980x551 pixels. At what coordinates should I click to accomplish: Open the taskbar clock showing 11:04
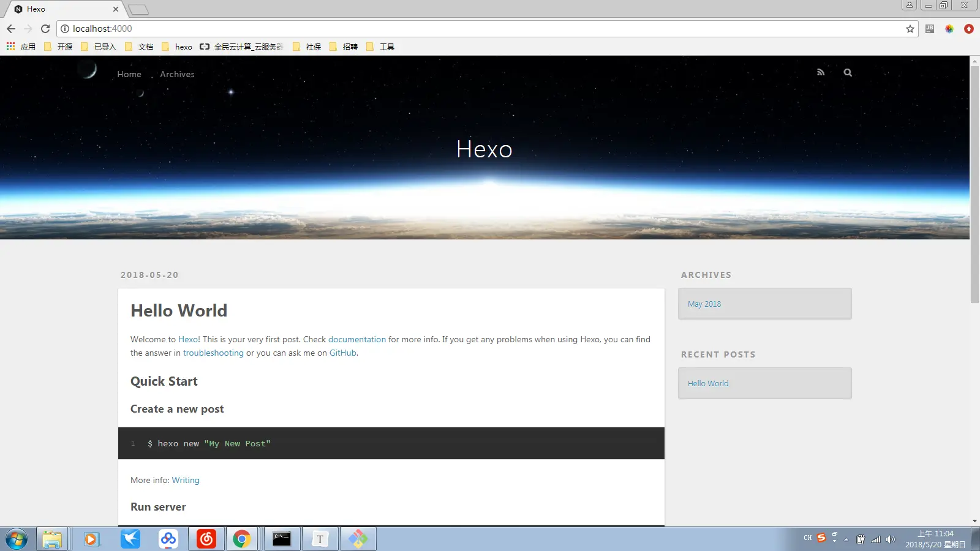(x=935, y=539)
